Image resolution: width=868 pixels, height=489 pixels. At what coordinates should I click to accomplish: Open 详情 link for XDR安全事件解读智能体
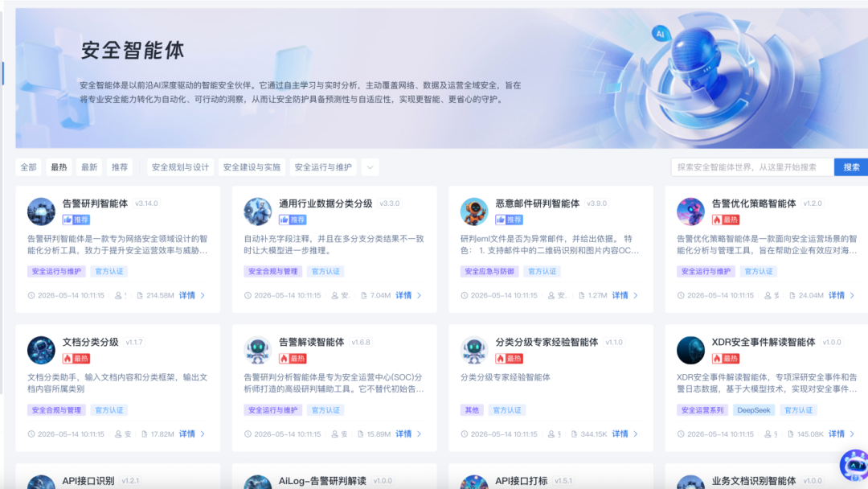[837, 434]
